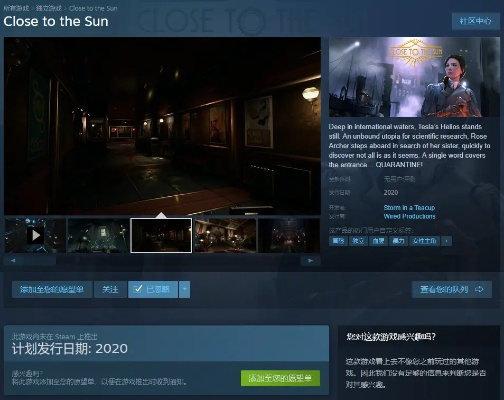The height and width of the screenshot is (400, 504).
Task: Select the 暴力 tag
Action: [x=398, y=241]
